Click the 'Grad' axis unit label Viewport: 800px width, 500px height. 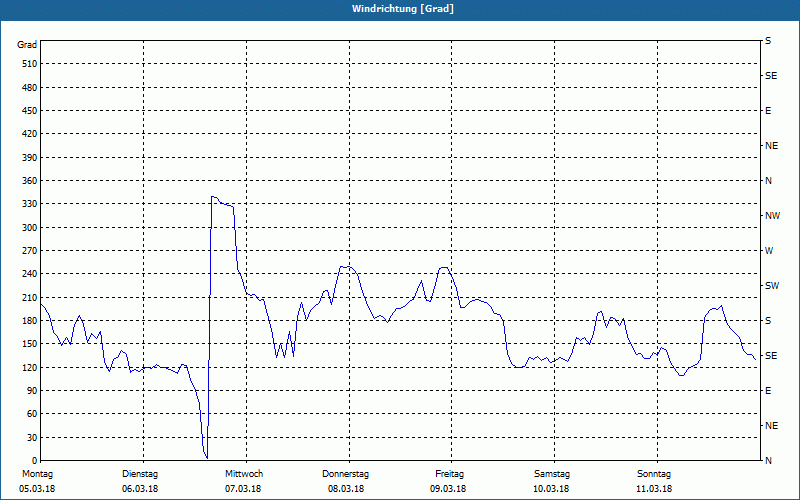point(27,45)
